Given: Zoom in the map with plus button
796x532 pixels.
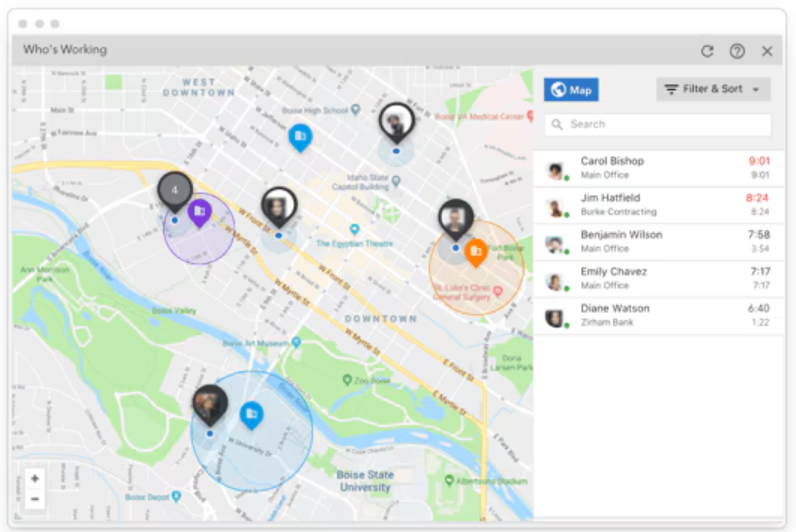Looking at the screenshot, I should [35, 478].
